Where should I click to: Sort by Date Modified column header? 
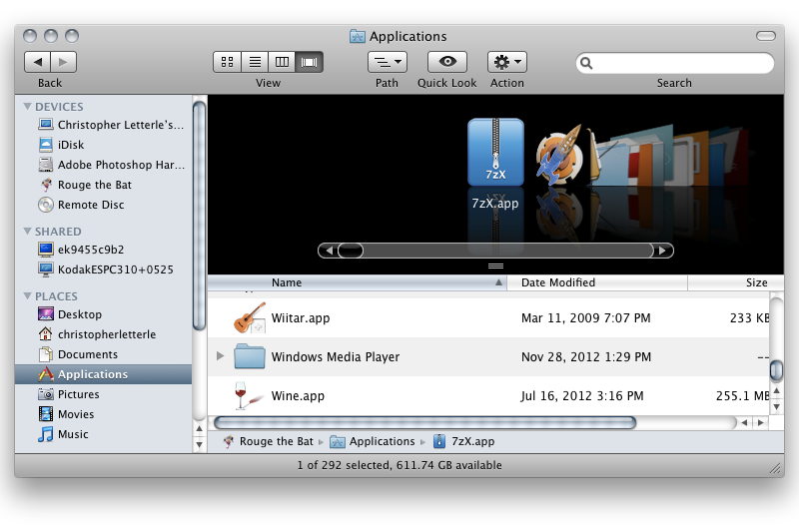click(x=597, y=282)
